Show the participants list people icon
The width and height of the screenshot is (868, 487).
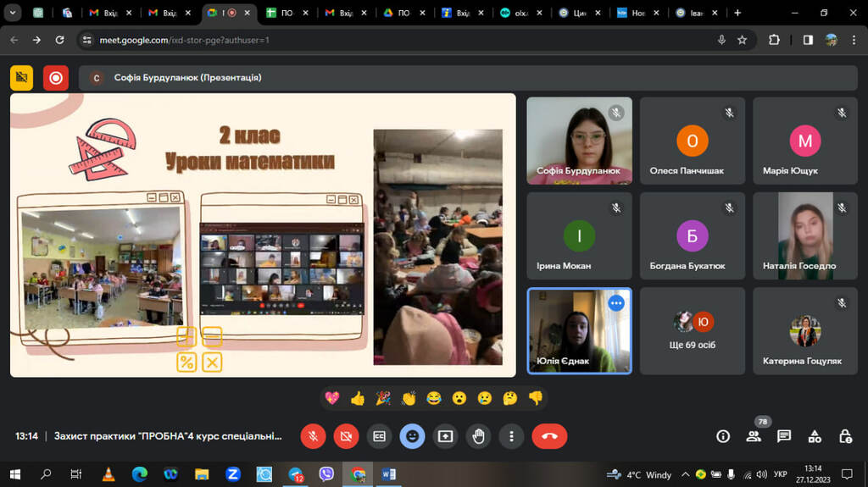point(754,436)
